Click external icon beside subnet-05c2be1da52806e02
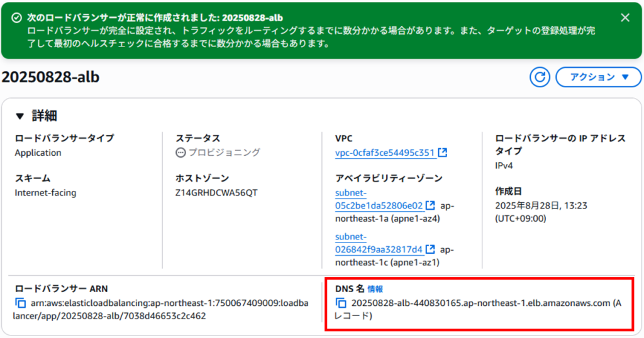The width and height of the screenshot is (644, 338). click(430, 205)
